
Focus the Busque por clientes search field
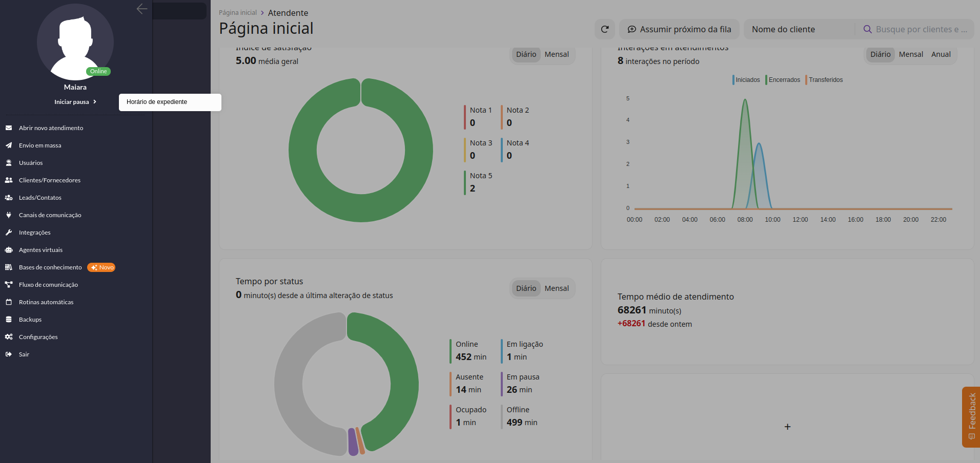[x=922, y=29]
